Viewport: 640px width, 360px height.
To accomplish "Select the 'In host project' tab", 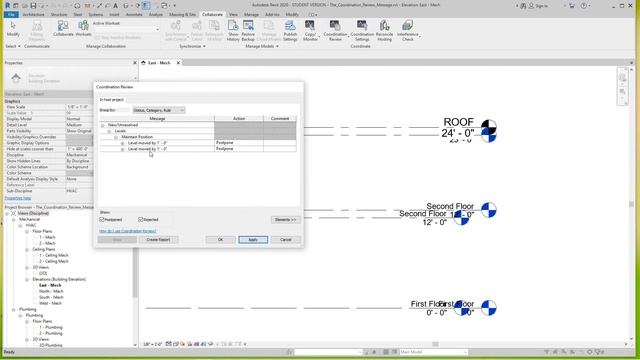I will 112,100.
